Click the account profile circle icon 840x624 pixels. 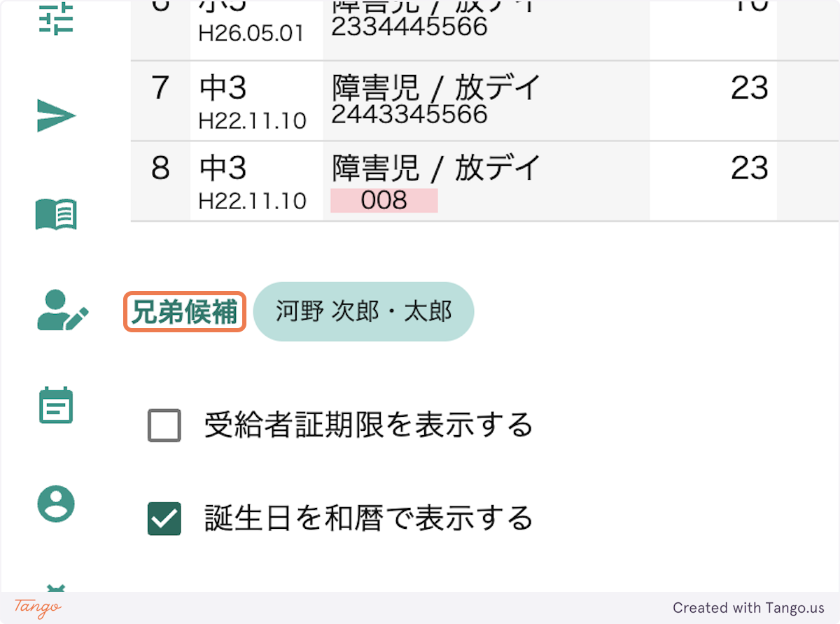click(x=56, y=504)
